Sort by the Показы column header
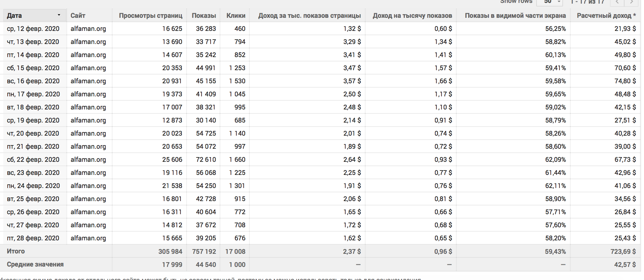Screen dimensions: 644x280 coord(204,16)
